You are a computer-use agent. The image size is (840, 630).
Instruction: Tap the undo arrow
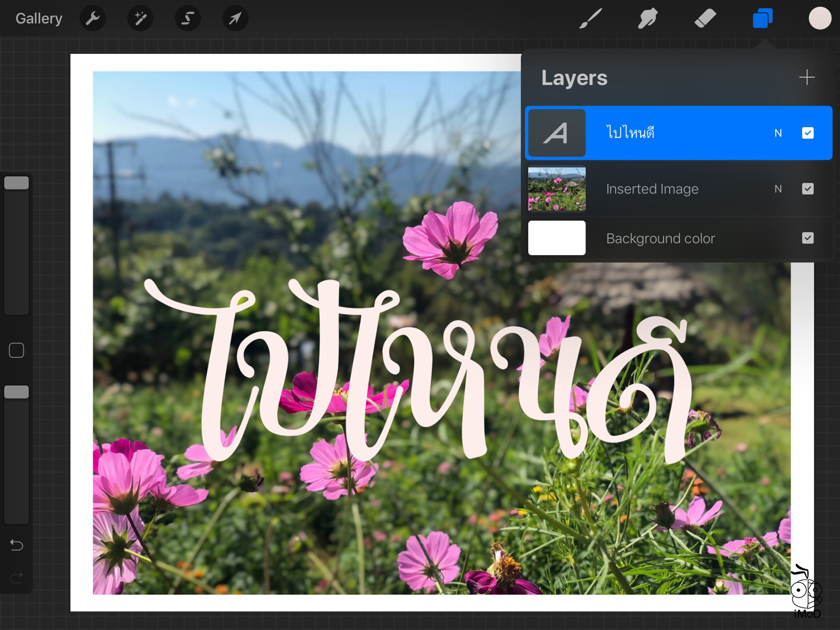point(16,545)
